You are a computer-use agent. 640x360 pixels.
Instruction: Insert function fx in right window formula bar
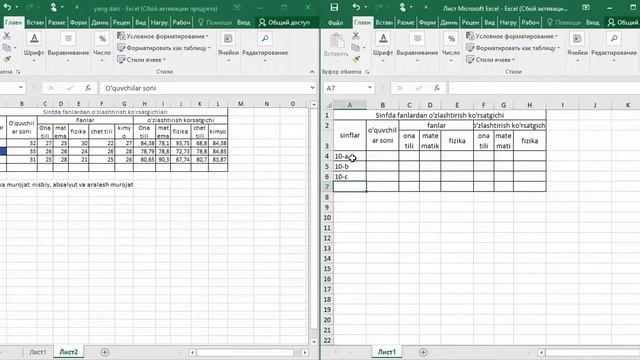(437, 88)
